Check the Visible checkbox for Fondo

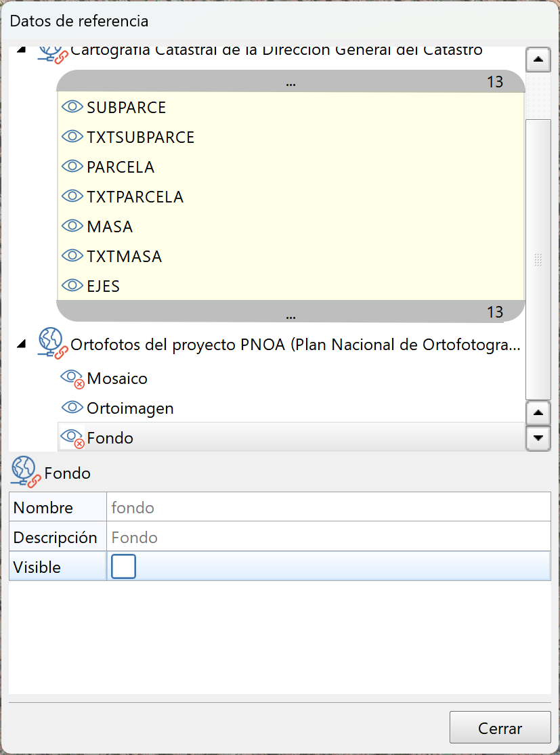[123, 566]
